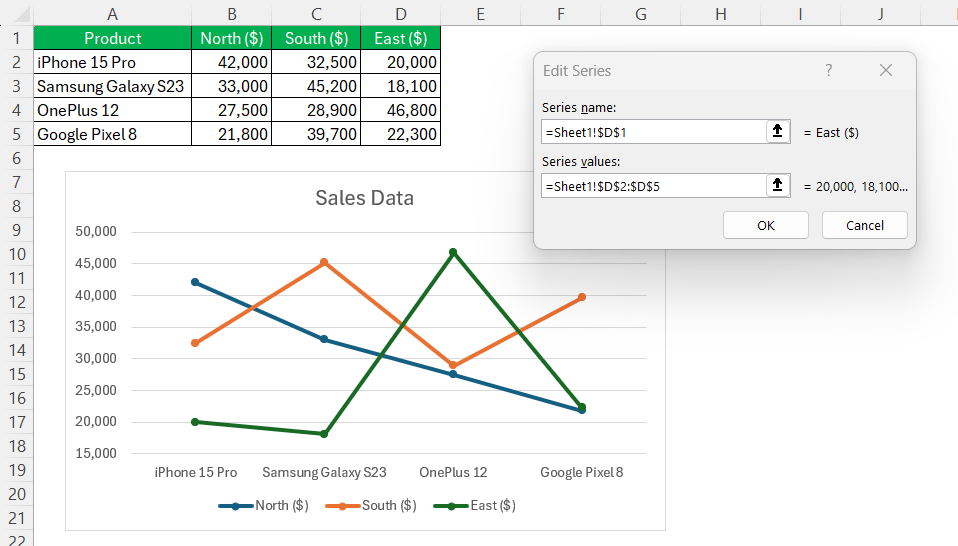Select cell containing 21,800
The width and height of the screenshot is (958, 546).
tap(232, 134)
